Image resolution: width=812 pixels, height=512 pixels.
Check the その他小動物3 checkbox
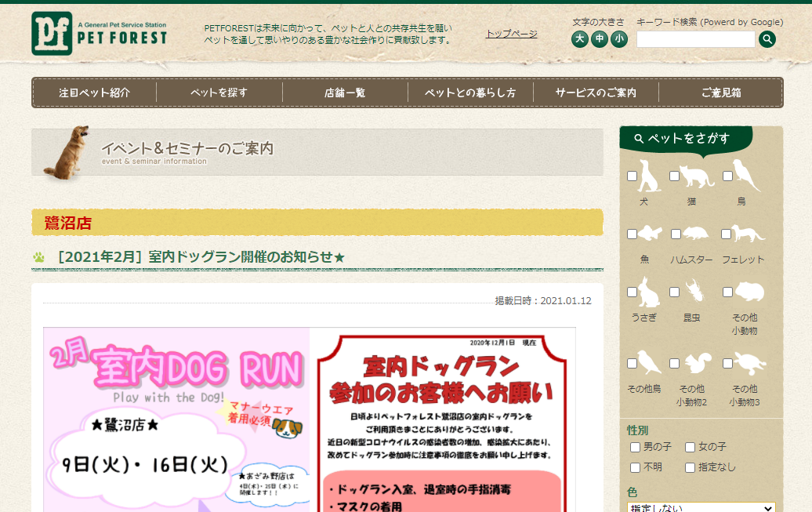pos(727,364)
